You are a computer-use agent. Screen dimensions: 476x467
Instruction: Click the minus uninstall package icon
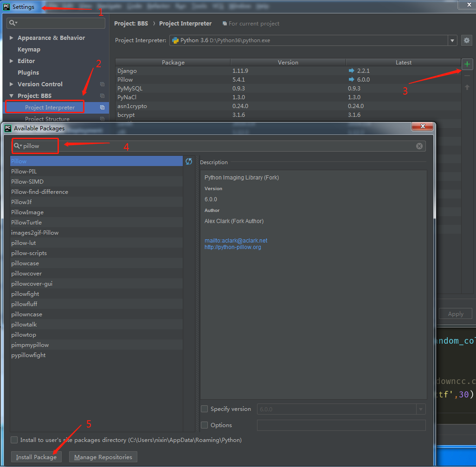tap(467, 76)
